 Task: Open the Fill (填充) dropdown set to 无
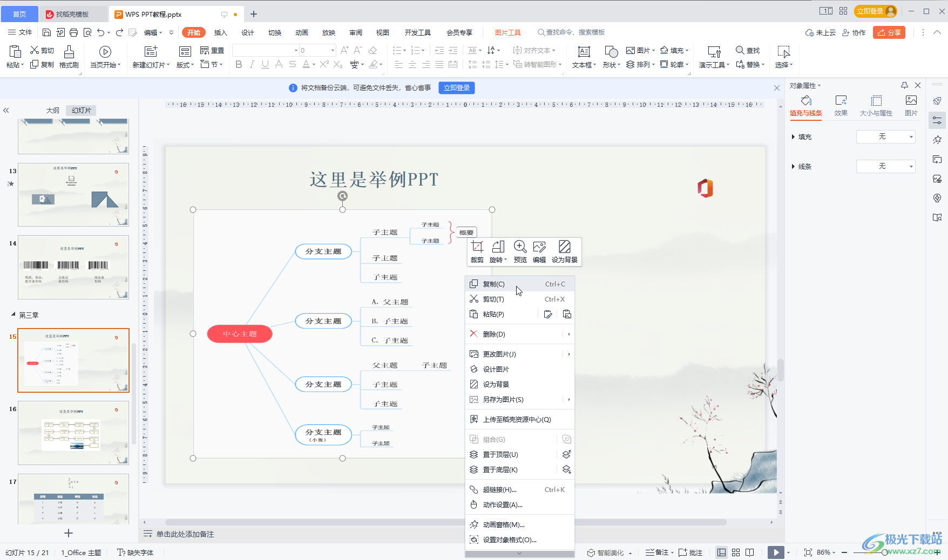tap(886, 136)
